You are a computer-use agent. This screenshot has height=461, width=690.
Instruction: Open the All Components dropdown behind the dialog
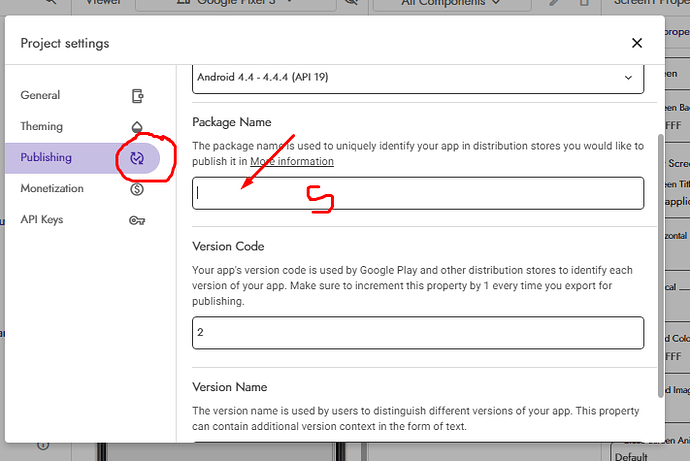[451, 3]
